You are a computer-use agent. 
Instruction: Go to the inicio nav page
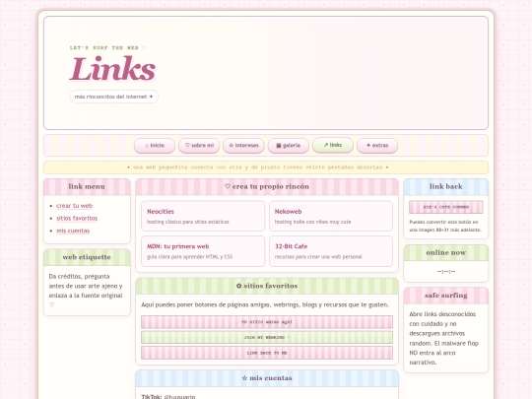point(155,146)
